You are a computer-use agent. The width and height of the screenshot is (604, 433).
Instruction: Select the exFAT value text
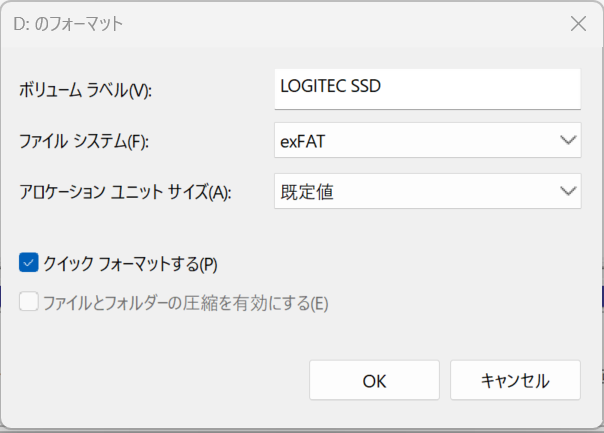(x=302, y=142)
